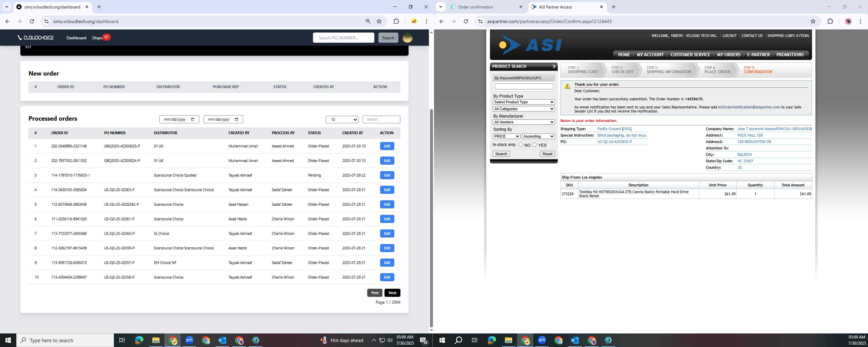The height and width of the screenshot is (347, 868).
Task: Open new tab in left browser window
Action: click(99, 7)
